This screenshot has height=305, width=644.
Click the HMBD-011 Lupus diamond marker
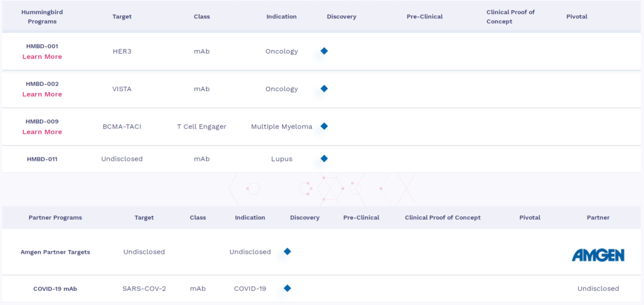(x=324, y=158)
